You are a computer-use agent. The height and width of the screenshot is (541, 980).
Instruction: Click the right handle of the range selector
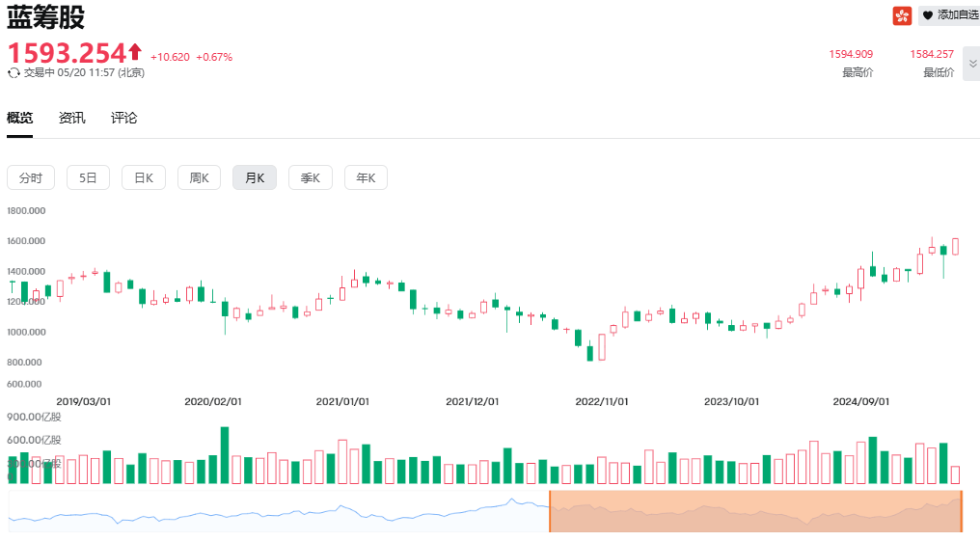point(962,511)
